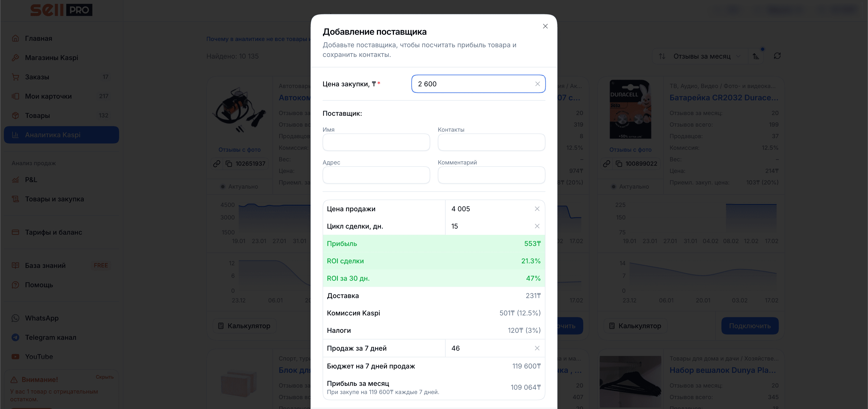Image resolution: width=868 pixels, height=409 pixels.
Task: Open Батарейка CR2032 Duracell product title
Action: pos(724,98)
